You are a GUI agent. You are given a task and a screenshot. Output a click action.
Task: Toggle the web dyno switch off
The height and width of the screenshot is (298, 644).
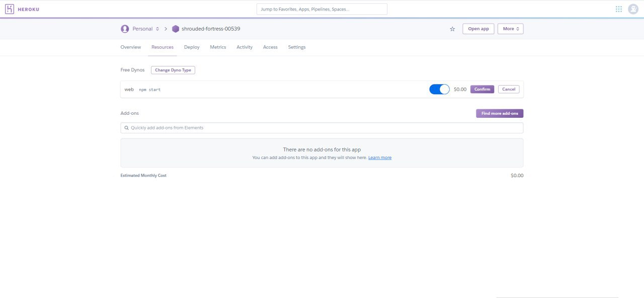click(x=439, y=89)
